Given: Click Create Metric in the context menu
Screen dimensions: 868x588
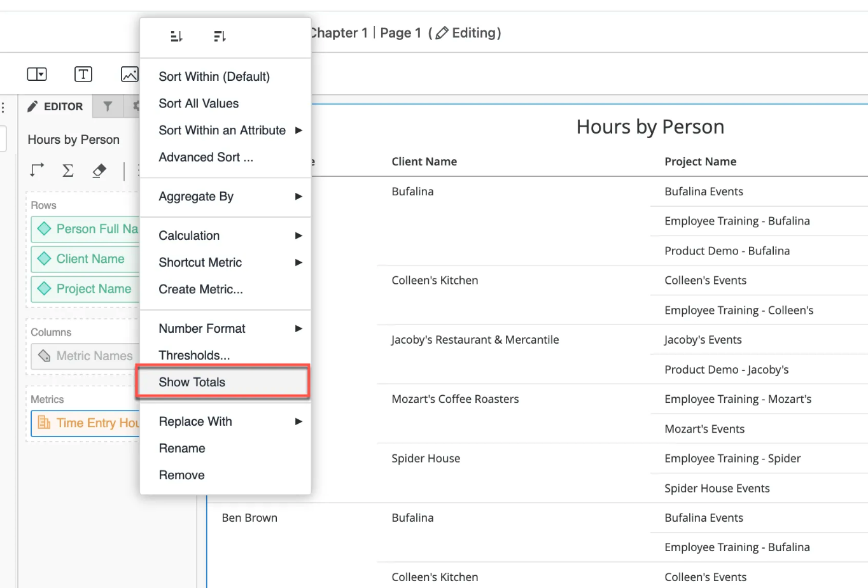Looking at the screenshot, I should [x=200, y=289].
